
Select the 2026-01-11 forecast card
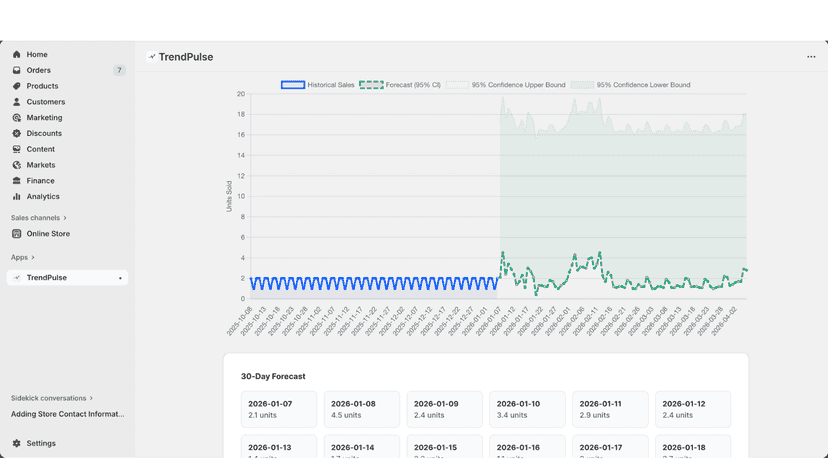[x=610, y=409]
